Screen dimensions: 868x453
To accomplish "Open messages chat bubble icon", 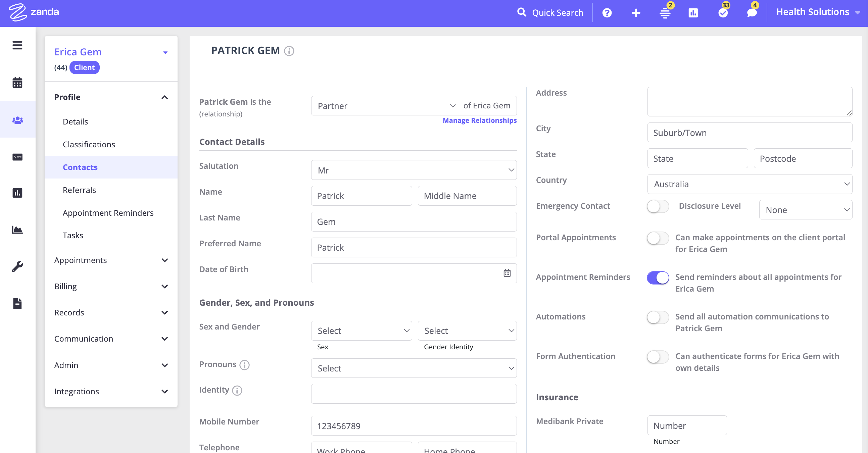I will tap(752, 13).
